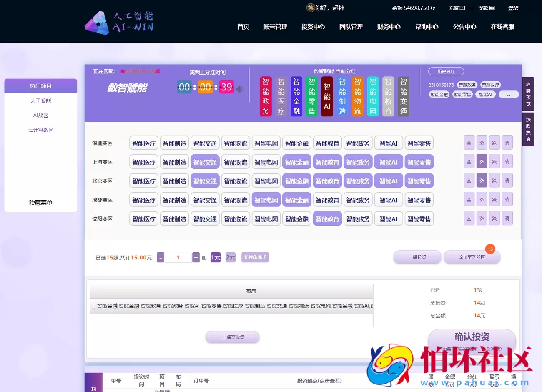
Task: Mute the countdown speaker icon
Action: tap(240, 88)
